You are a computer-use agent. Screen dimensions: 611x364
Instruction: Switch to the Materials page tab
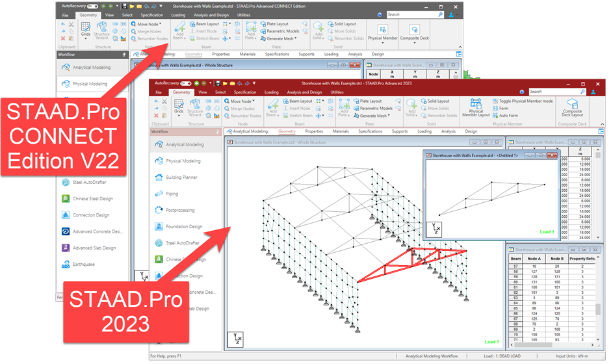[x=341, y=131]
